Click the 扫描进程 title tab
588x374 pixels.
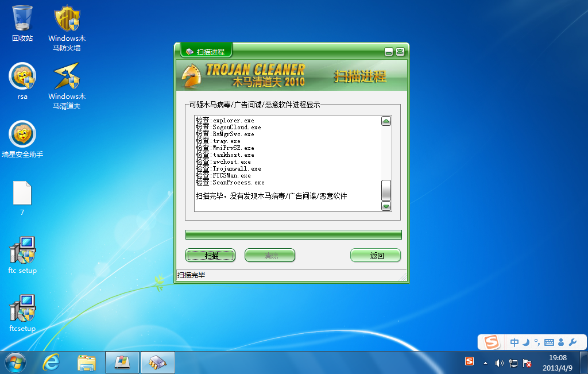pos(206,51)
